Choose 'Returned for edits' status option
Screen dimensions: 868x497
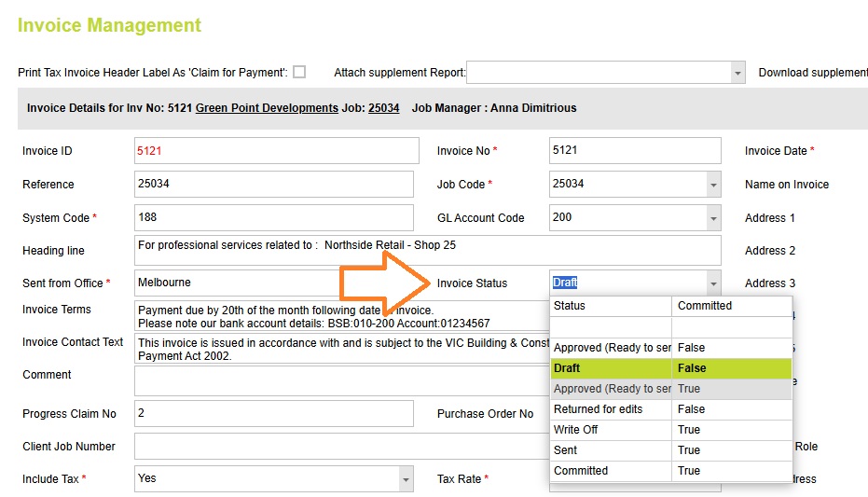(x=611, y=409)
